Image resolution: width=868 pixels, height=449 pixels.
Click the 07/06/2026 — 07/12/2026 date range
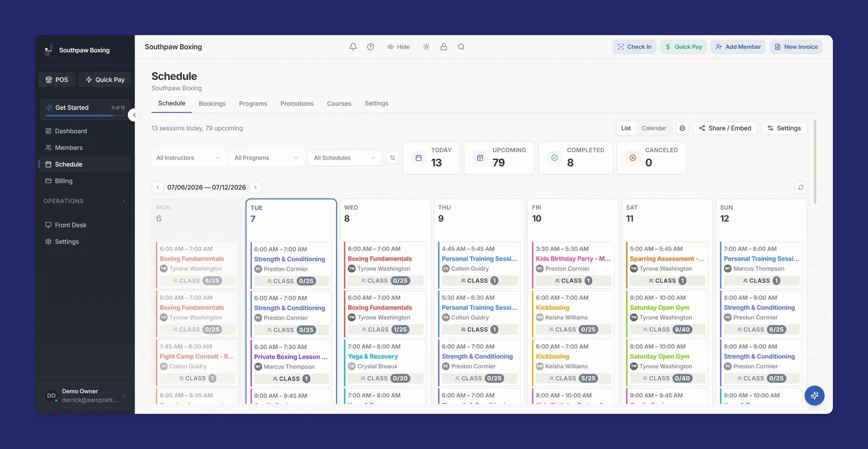pyautogui.click(x=207, y=187)
